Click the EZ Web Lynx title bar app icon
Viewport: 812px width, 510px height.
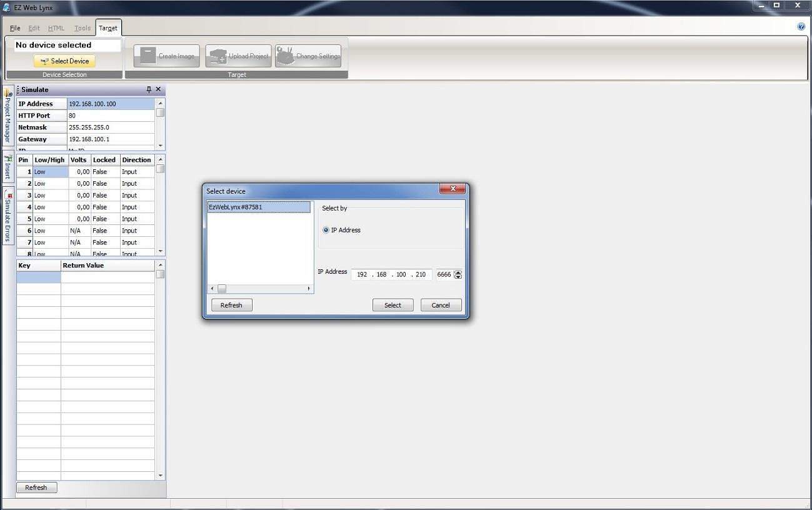pos(7,7)
